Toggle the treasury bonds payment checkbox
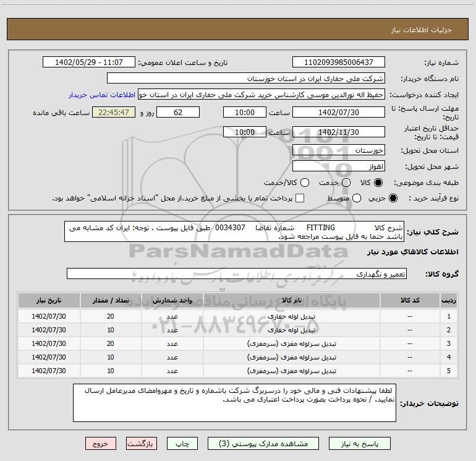Viewport: 476px width, 461px height. point(300,198)
